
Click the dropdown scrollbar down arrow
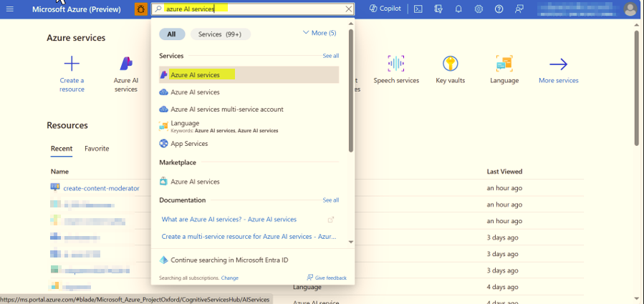click(x=351, y=242)
